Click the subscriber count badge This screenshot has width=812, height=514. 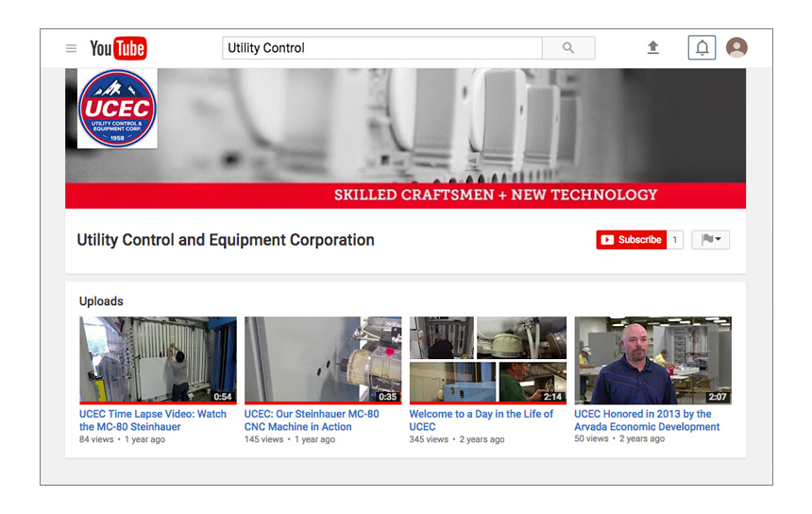coord(675,240)
